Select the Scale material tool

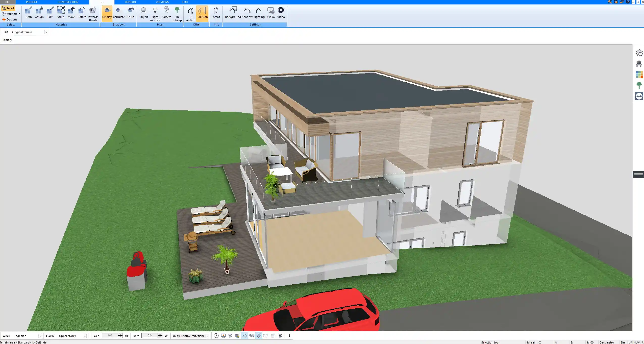(60, 12)
